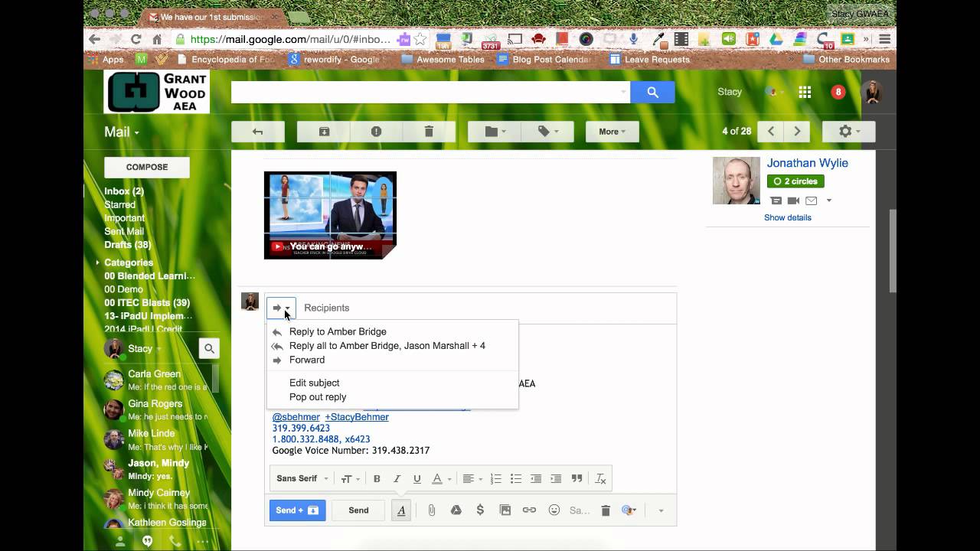
Task: Insert an emoticon
Action: click(x=554, y=510)
